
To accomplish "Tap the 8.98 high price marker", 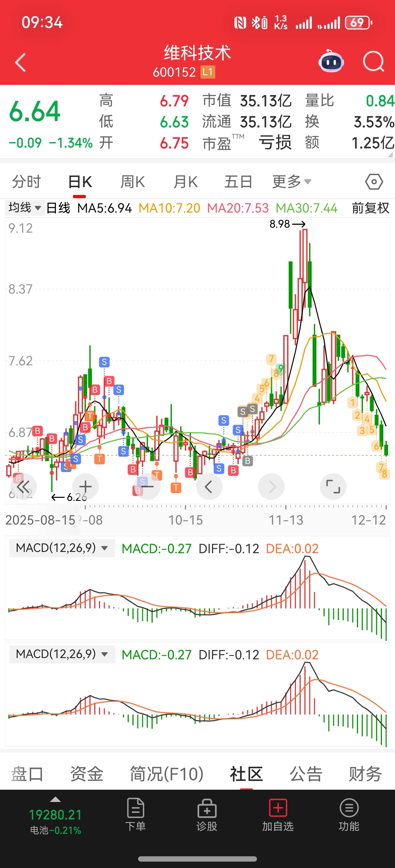I will (x=287, y=224).
